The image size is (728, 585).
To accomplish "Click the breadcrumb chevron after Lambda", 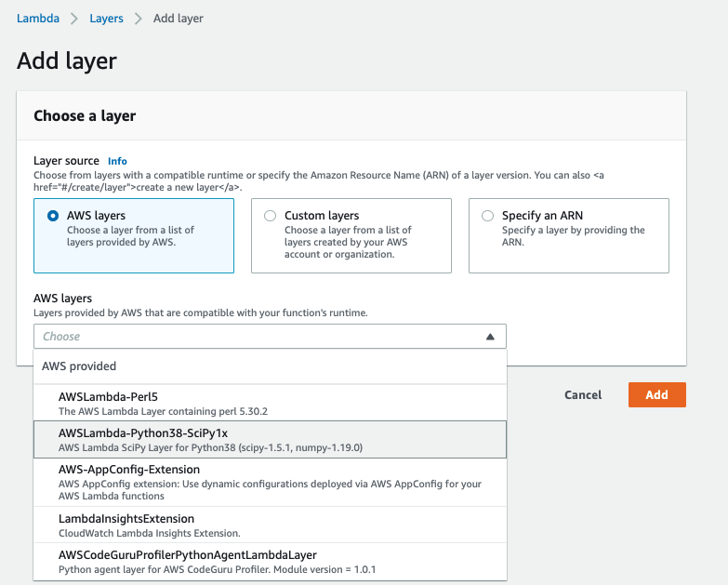I will point(74,19).
